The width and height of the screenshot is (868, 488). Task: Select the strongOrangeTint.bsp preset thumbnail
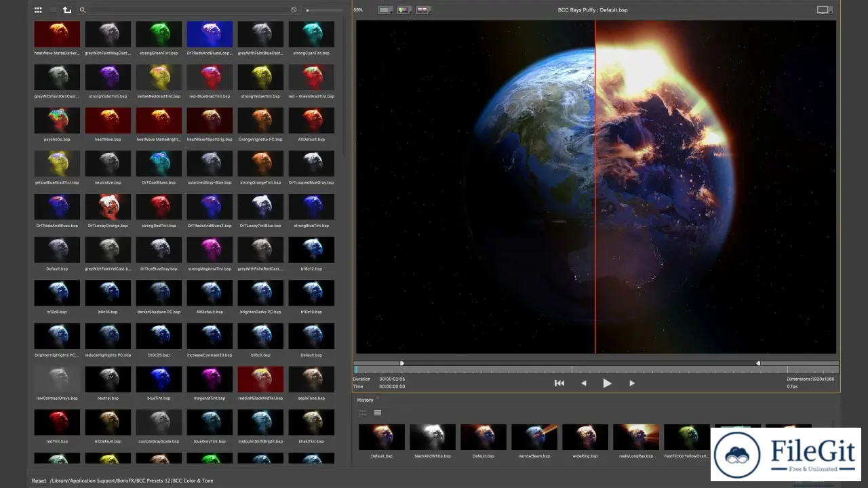coord(260,163)
